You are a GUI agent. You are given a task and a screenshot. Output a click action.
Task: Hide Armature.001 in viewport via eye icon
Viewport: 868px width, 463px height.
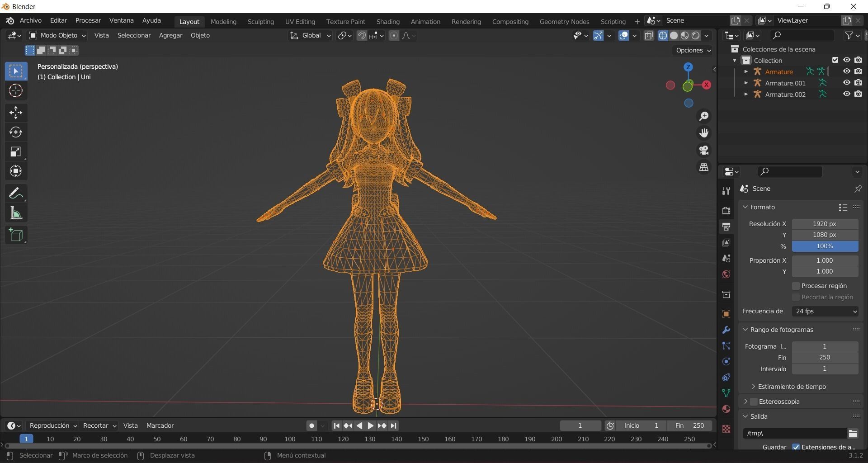point(847,83)
